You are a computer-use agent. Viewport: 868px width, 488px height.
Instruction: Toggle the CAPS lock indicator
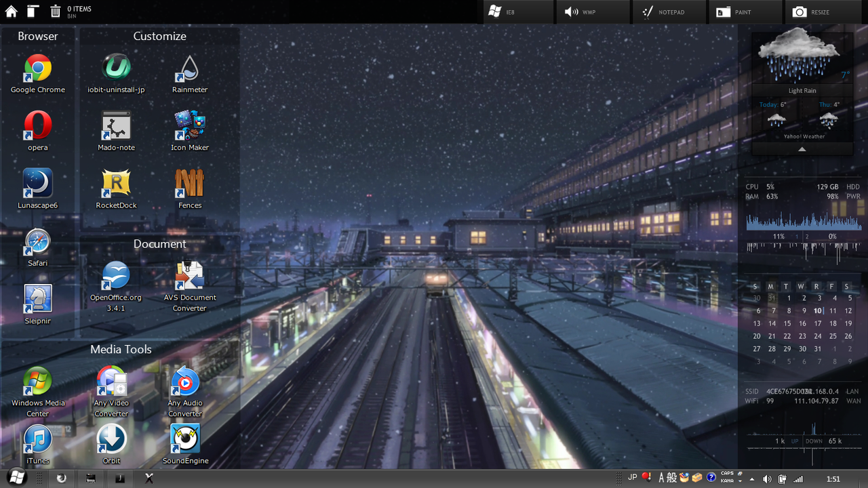tap(727, 474)
